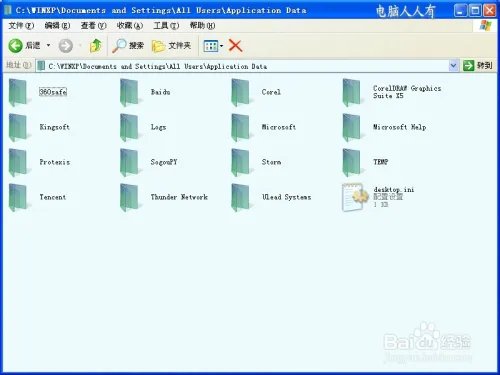The height and width of the screenshot is (375, 500).
Task: Click the 360safe folder name label
Action: [53, 92]
